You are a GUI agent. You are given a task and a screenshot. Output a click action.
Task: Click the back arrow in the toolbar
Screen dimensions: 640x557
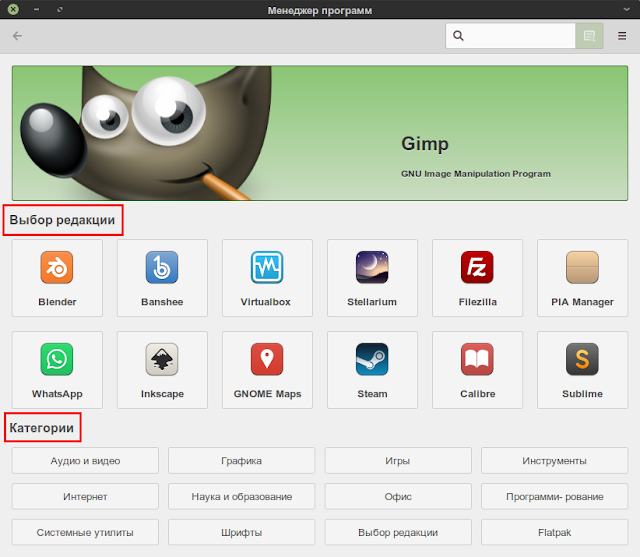[x=17, y=36]
